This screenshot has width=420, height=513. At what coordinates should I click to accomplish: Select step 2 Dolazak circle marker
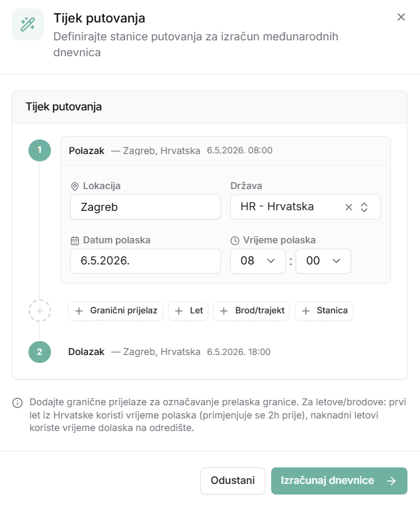click(40, 352)
